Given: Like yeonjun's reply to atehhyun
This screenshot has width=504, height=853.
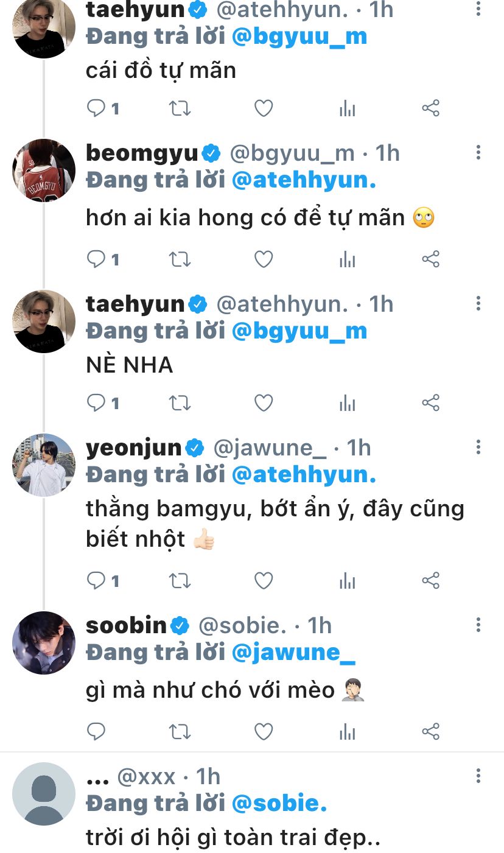Looking at the screenshot, I should click(263, 581).
